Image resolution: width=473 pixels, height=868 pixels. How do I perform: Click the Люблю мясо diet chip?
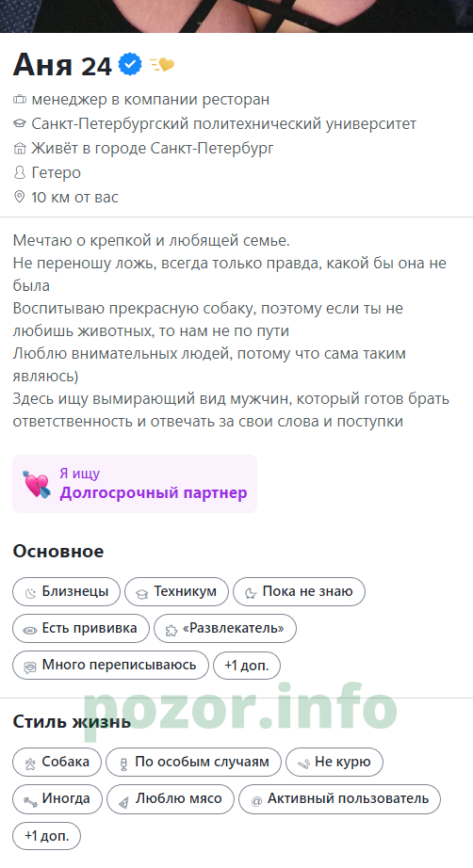click(x=171, y=798)
